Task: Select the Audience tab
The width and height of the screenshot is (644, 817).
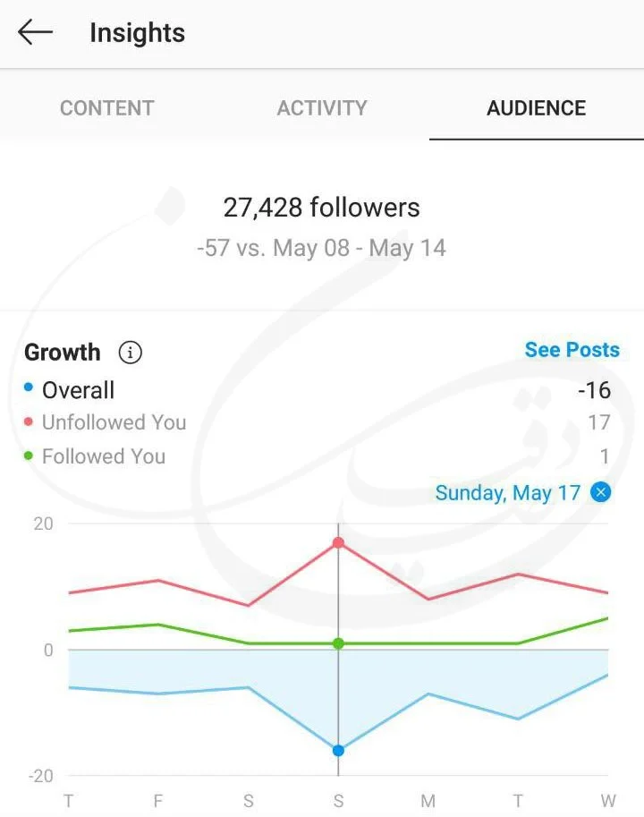Action: click(537, 108)
